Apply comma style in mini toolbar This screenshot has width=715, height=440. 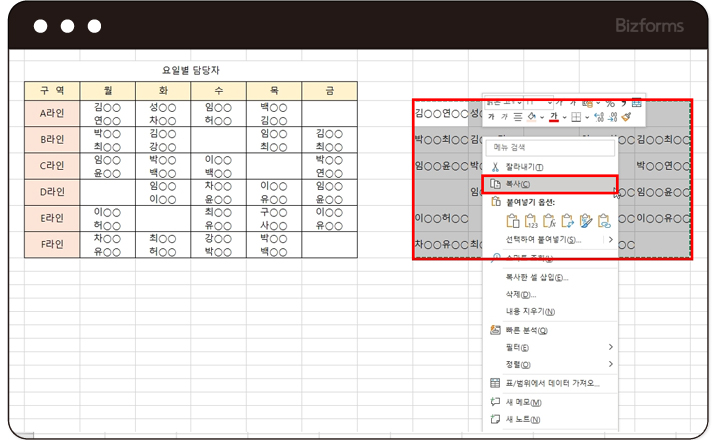click(x=624, y=104)
